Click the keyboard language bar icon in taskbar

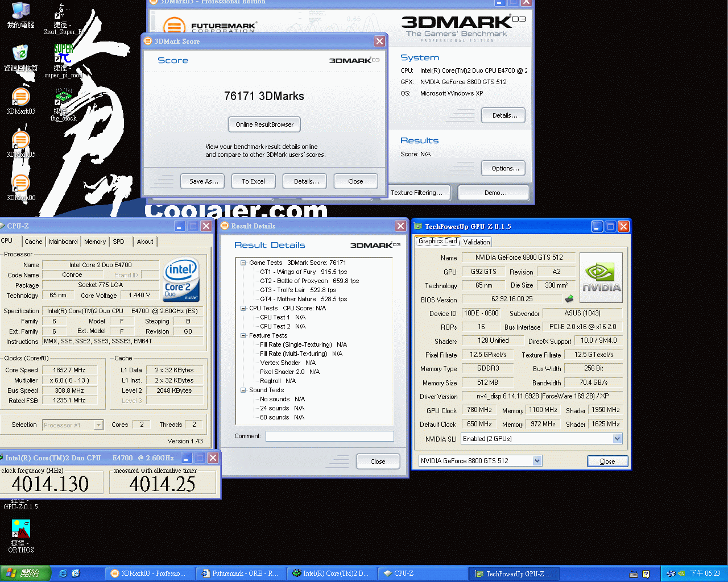point(634,574)
